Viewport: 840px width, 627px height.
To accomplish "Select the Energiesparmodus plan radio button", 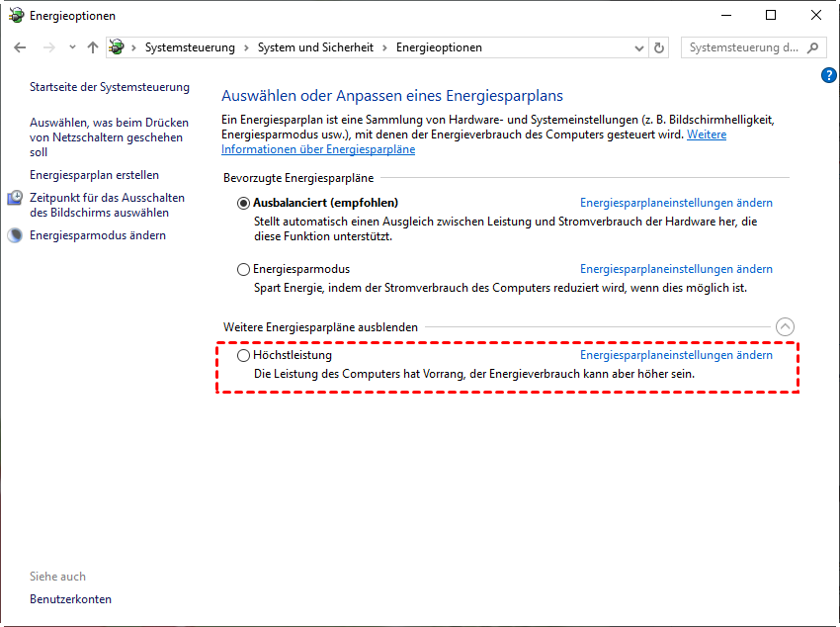I will 243,269.
